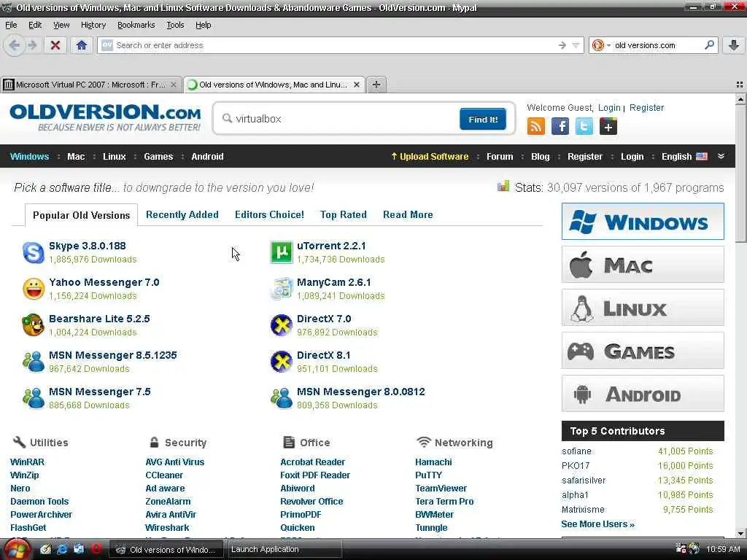
Task: Click the Find It! button
Action: pyautogui.click(x=483, y=119)
